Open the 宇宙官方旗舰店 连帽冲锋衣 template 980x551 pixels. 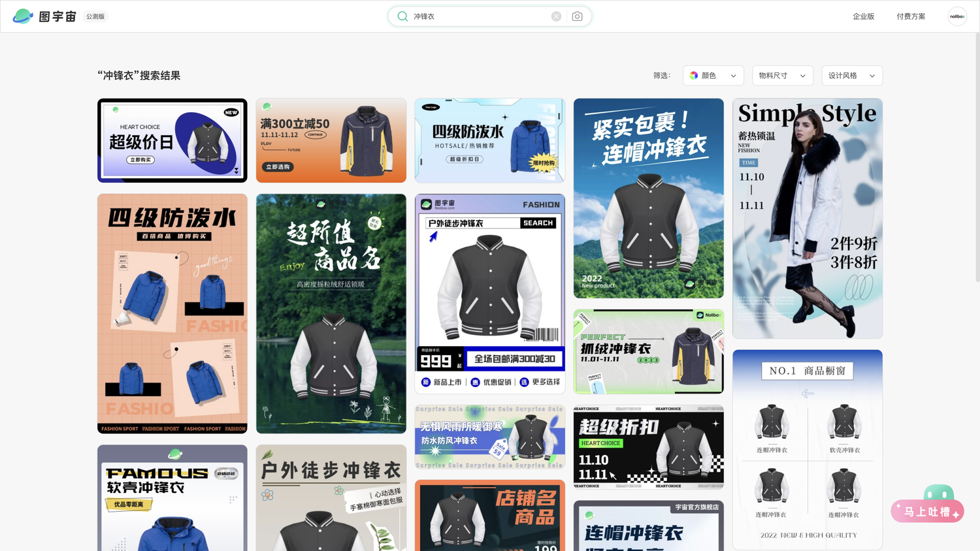pos(649,526)
